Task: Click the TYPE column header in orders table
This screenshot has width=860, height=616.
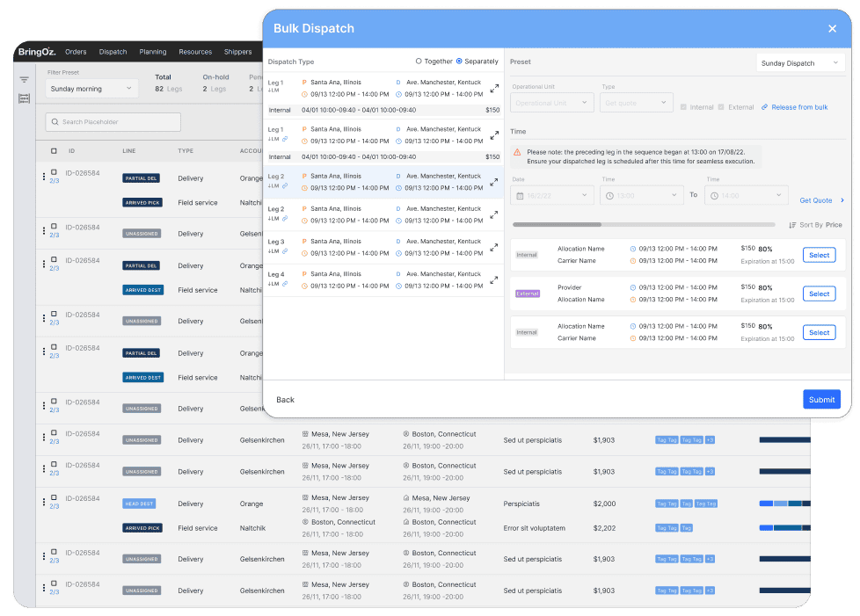Action: click(x=186, y=151)
